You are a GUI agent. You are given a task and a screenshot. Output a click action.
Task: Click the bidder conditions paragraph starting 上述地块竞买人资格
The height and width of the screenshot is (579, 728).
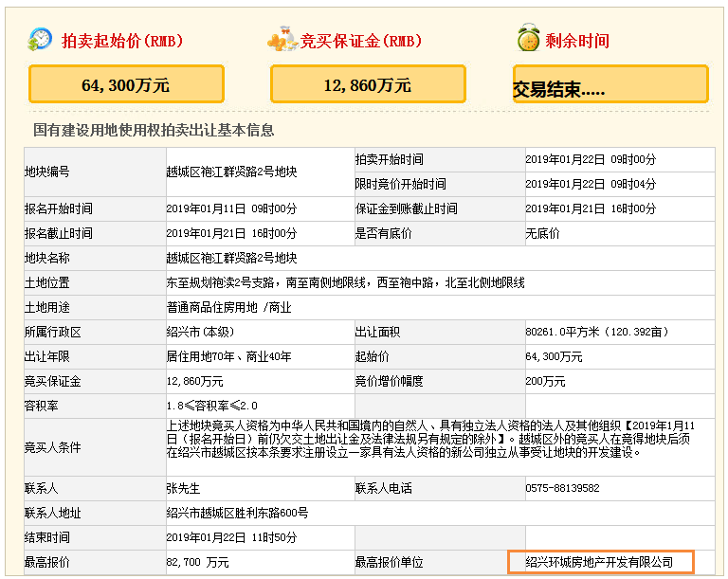pyautogui.click(x=430, y=439)
